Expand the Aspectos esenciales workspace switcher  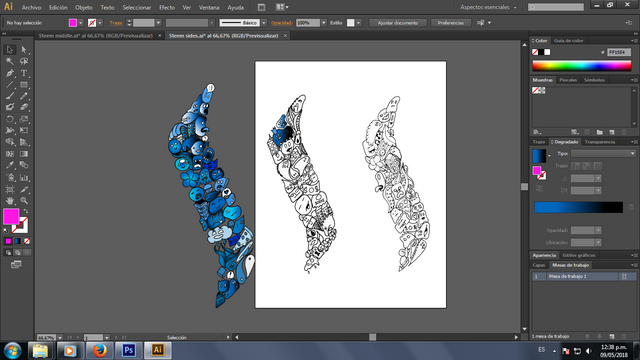[x=488, y=7]
